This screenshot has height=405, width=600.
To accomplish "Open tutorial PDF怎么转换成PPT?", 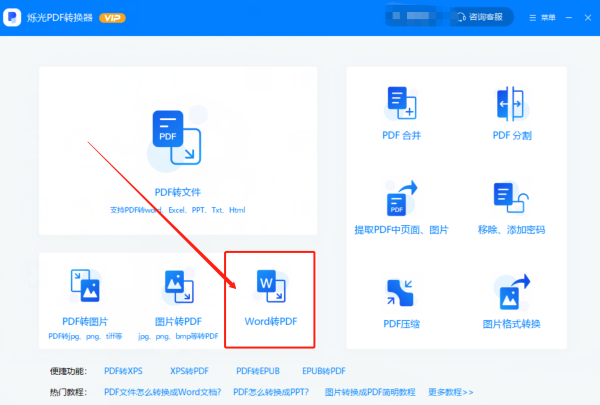I will [272, 391].
